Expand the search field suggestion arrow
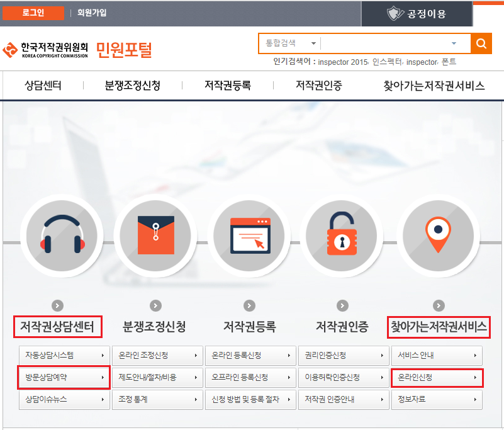This screenshot has height=430, width=504. (x=454, y=43)
